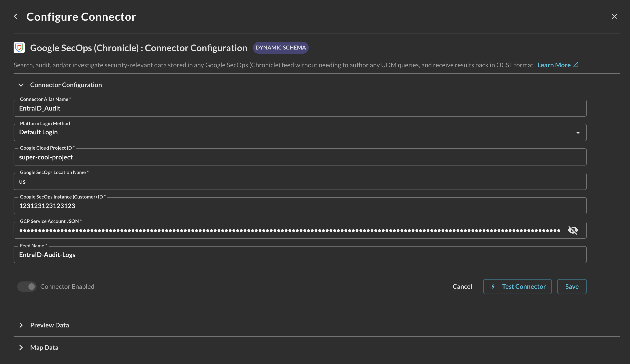630x364 pixels.
Task: Edit the Google Cloud Project ID field
Action: (300, 157)
